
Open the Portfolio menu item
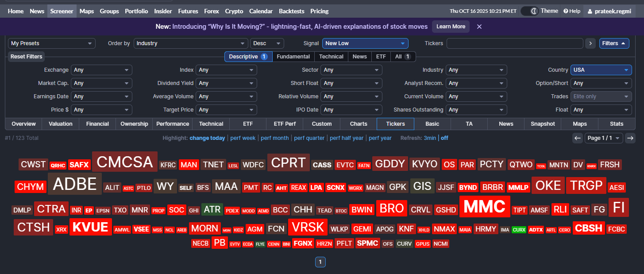137,11
